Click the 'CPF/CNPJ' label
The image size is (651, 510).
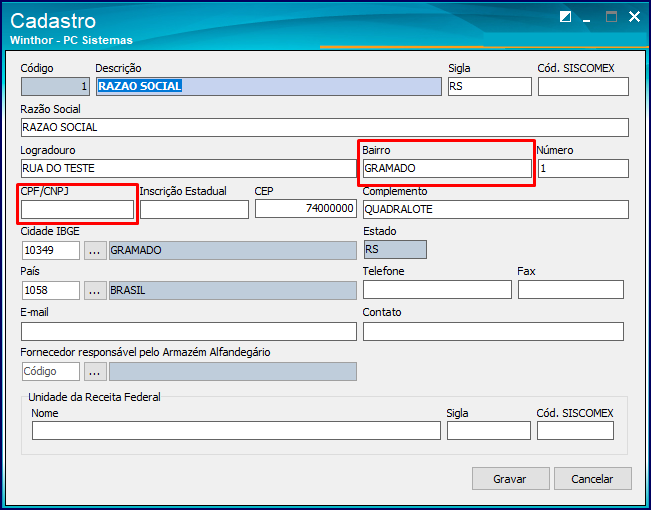point(45,191)
